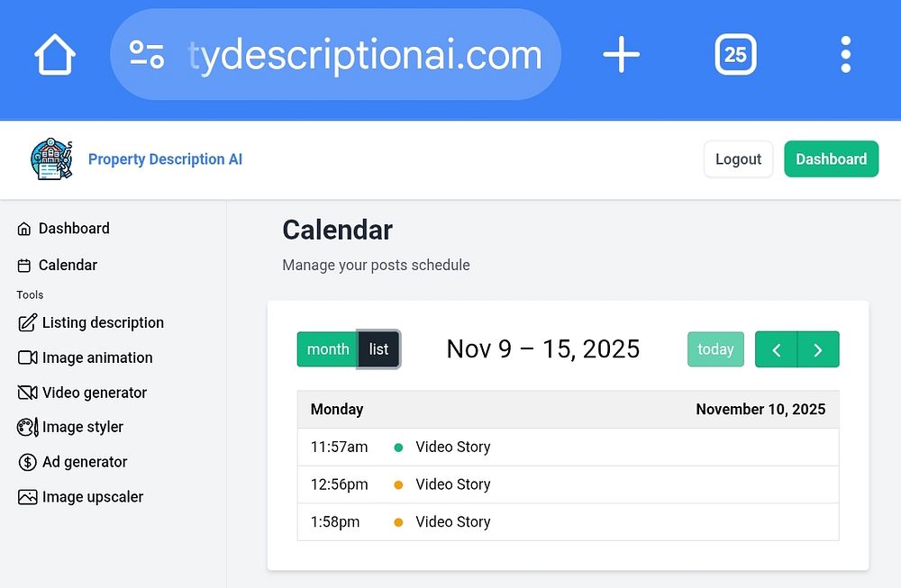Screen dimensions: 901x588
Task: Open the Image styler tool
Action: pos(82,427)
